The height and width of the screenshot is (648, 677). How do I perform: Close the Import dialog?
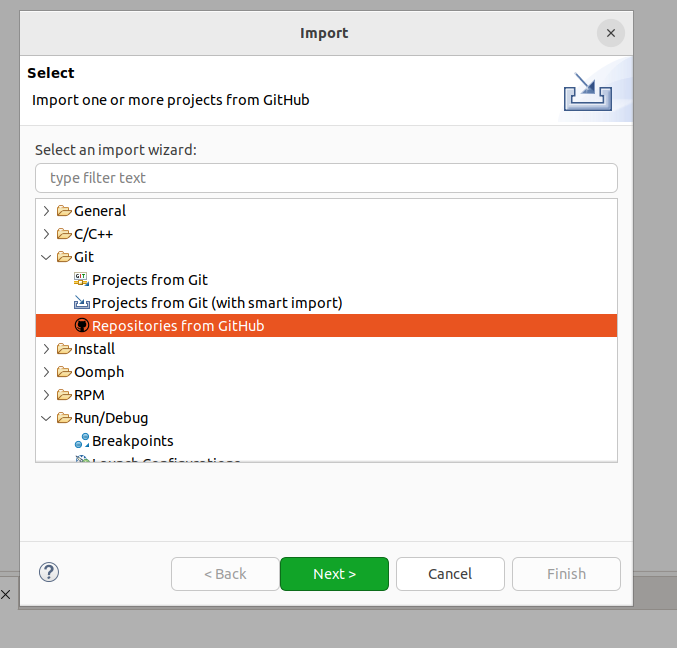tap(611, 33)
